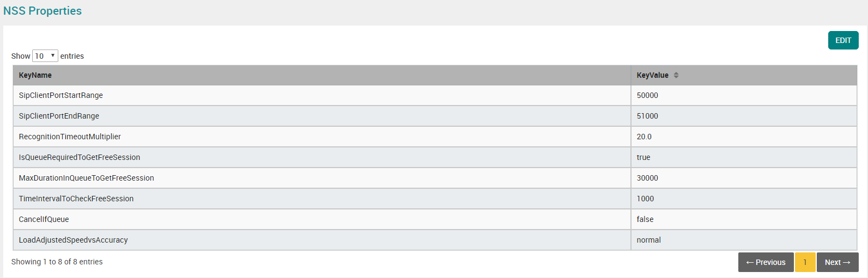Select the SipClientPortStartRange row

coord(435,95)
